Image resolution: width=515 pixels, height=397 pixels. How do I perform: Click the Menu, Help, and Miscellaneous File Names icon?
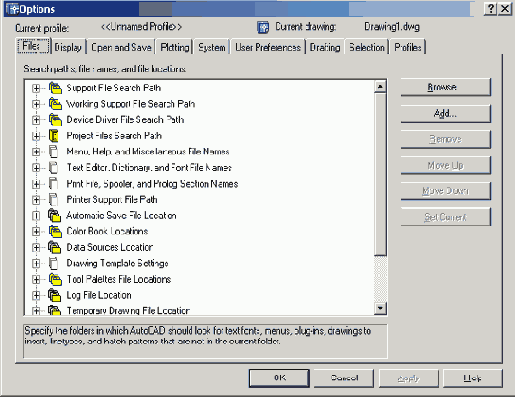(53, 152)
